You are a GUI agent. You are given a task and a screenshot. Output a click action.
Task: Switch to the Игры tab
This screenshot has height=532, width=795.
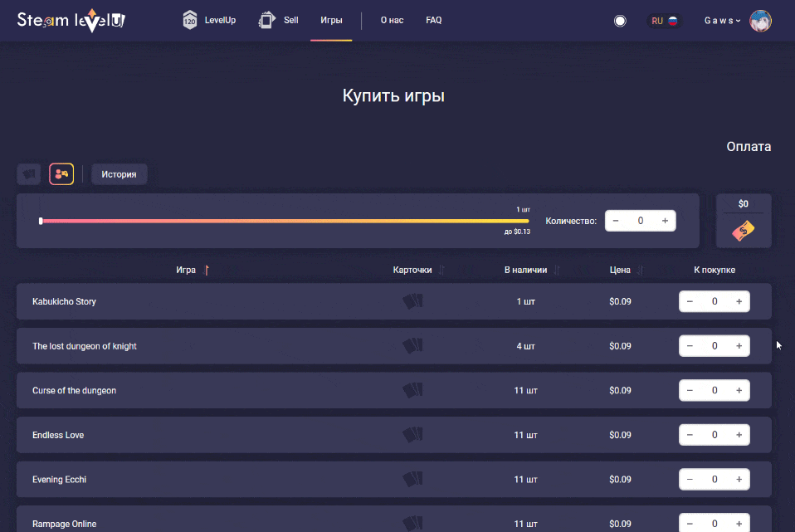330,20
